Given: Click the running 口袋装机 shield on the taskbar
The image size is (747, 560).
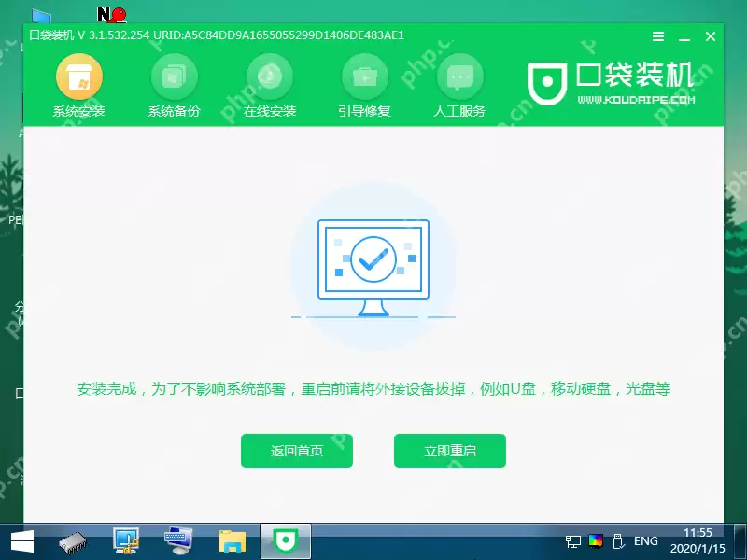Looking at the screenshot, I should (x=285, y=539).
